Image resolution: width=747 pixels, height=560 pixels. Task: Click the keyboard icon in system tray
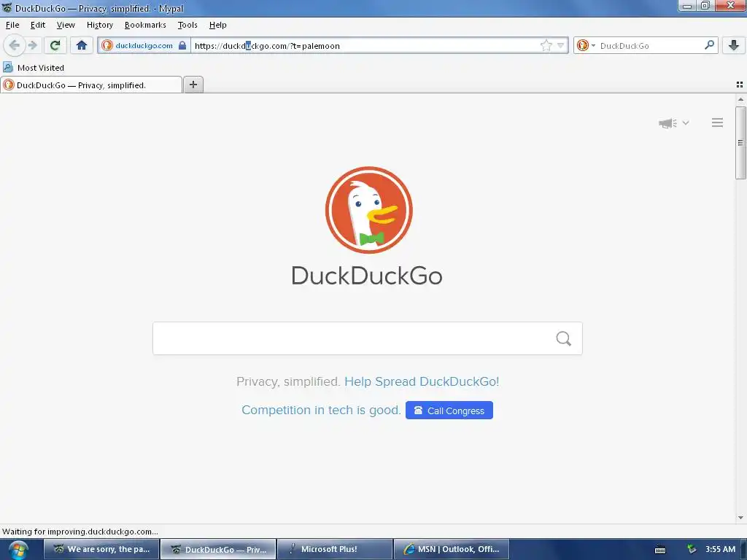[659, 550]
